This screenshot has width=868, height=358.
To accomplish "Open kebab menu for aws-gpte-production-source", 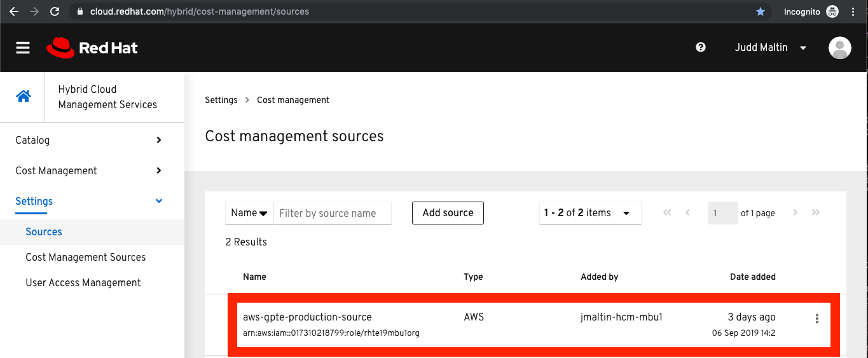I will [x=817, y=319].
